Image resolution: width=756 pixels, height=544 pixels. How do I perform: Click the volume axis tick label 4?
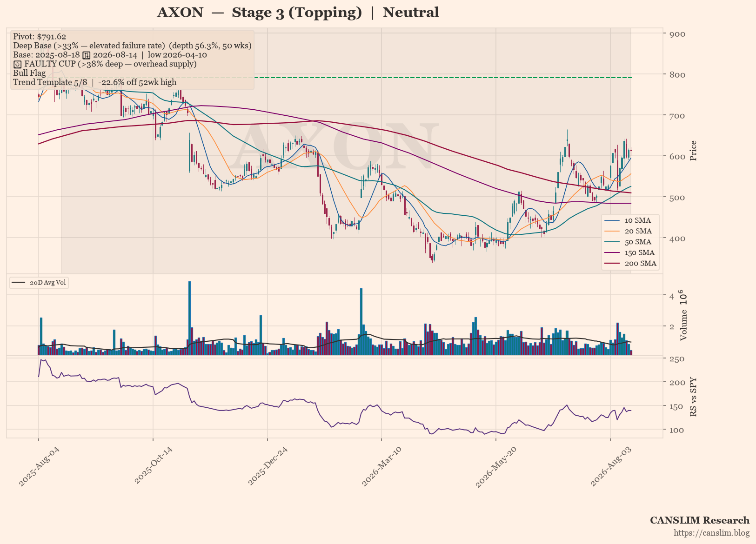pyautogui.click(x=672, y=296)
